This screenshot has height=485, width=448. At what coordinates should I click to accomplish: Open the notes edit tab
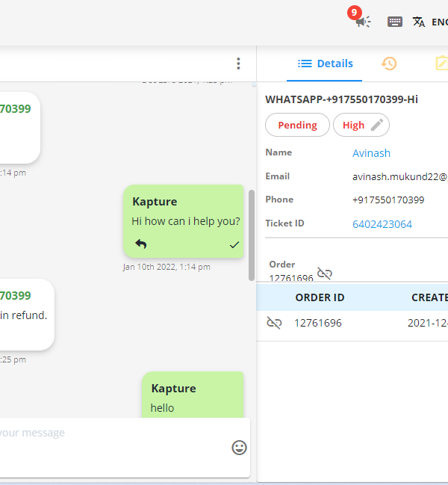pos(442,64)
